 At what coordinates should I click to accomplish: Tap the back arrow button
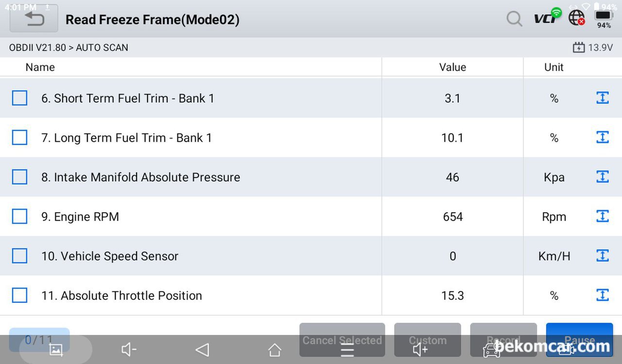[x=34, y=19]
